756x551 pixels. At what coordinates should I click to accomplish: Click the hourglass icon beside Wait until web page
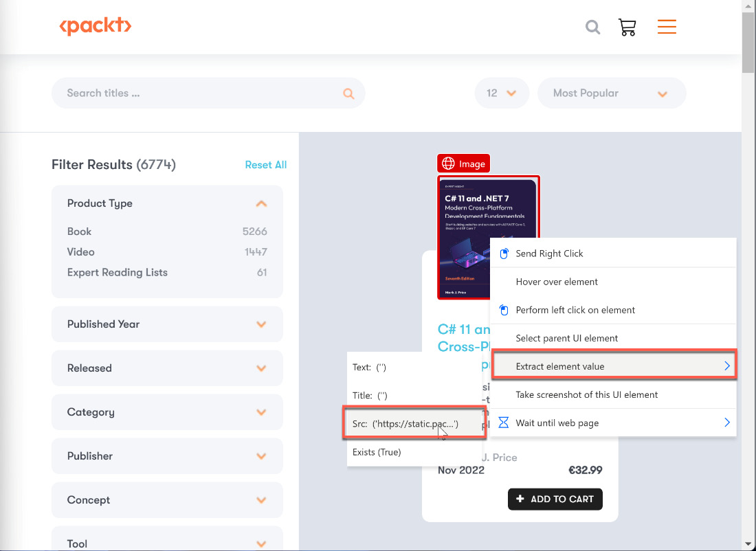point(504,423)
